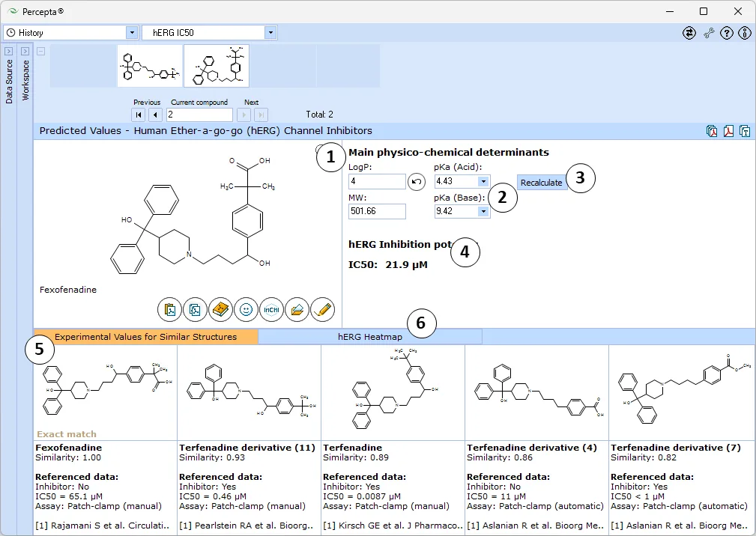The width and height of the screenshot is (756, 536).
Task: Go to the previous compound arrow
Action: [x=155, y=115]
